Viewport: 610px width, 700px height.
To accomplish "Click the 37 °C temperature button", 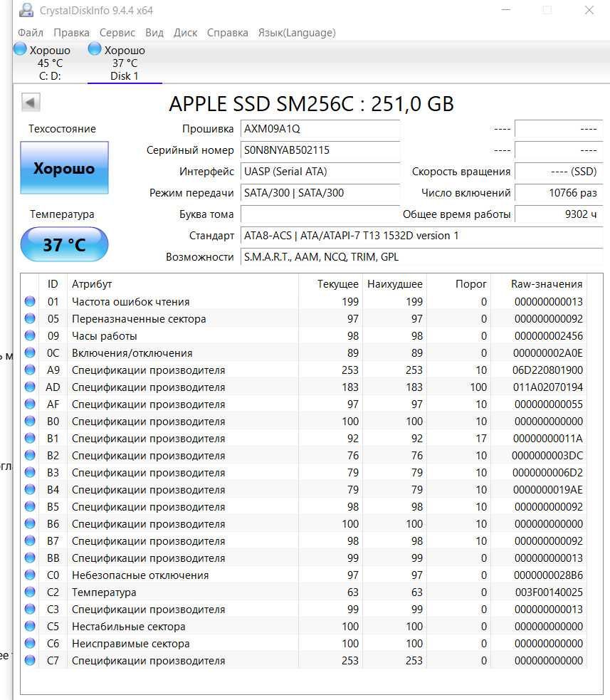I will pos(64,244).
